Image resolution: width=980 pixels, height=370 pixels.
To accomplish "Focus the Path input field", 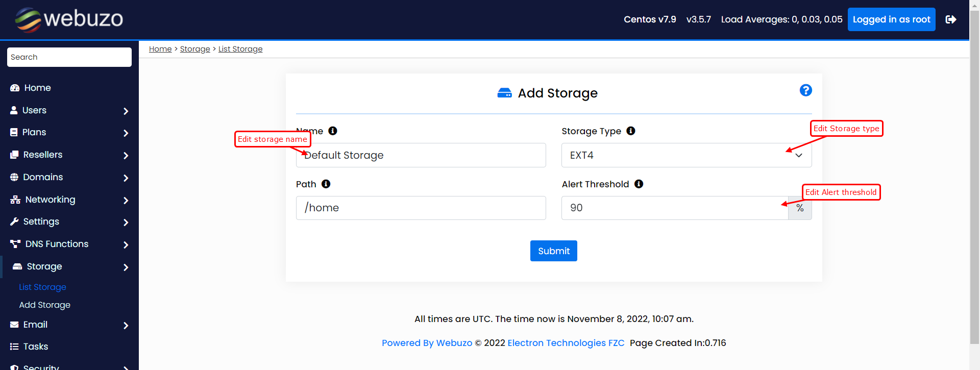I will pyautogui.click(x=421, y=208).
